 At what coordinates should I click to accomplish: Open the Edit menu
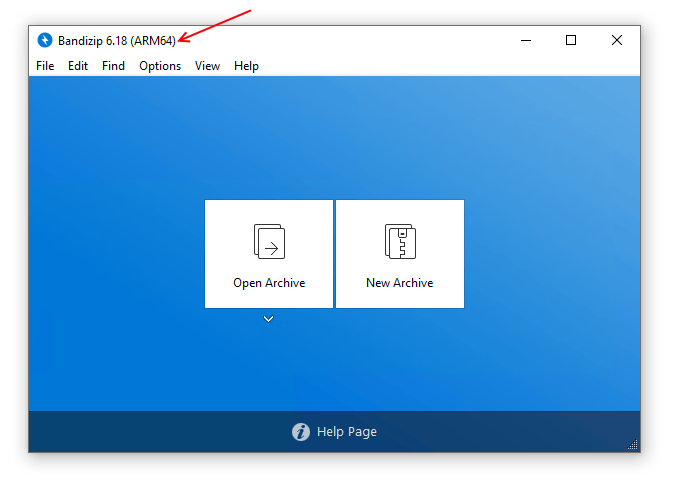[x=78, y=66]
